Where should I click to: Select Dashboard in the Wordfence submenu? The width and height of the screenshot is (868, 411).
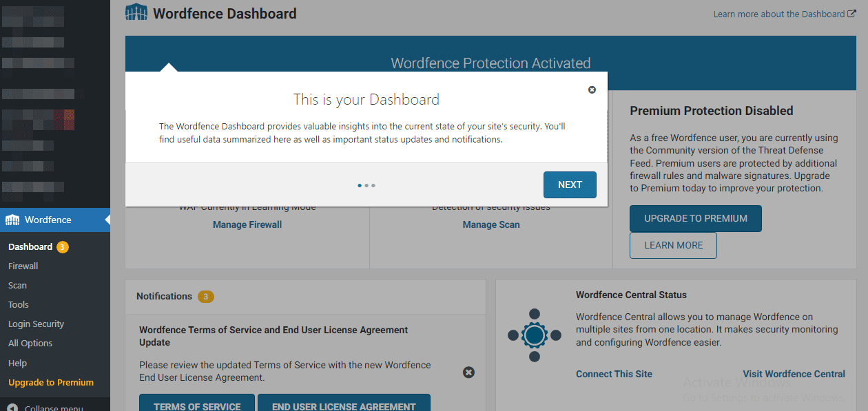[x=30, y=246]
